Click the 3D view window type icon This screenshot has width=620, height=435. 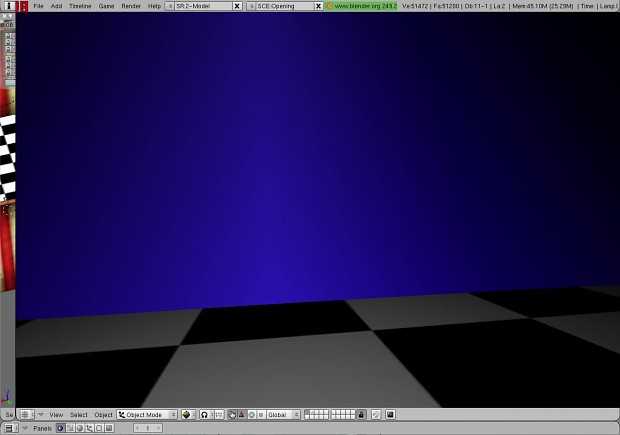[x=27, y=414]
